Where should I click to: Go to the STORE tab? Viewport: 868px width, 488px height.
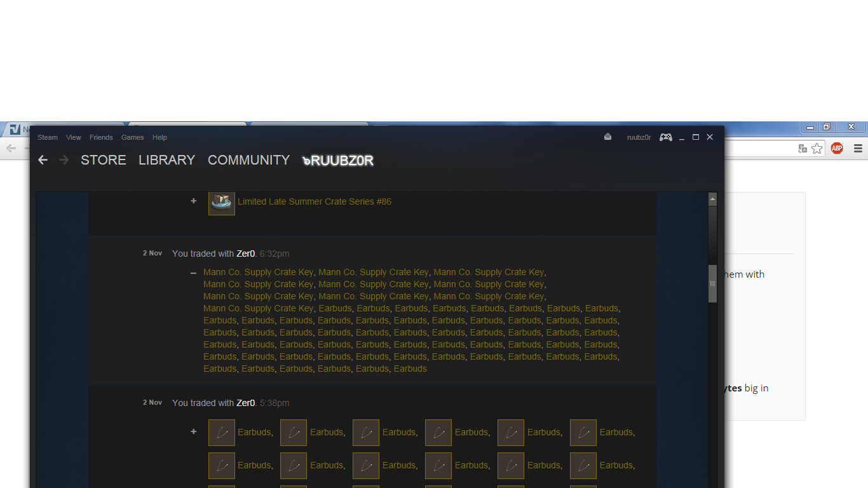103,160
